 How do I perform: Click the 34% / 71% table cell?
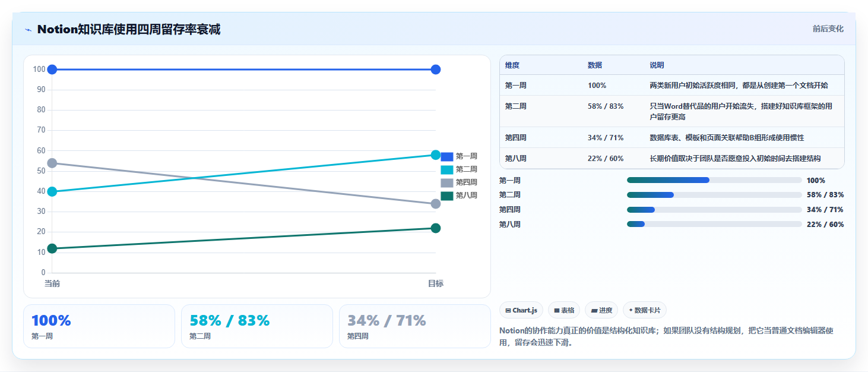click(606, 138)
